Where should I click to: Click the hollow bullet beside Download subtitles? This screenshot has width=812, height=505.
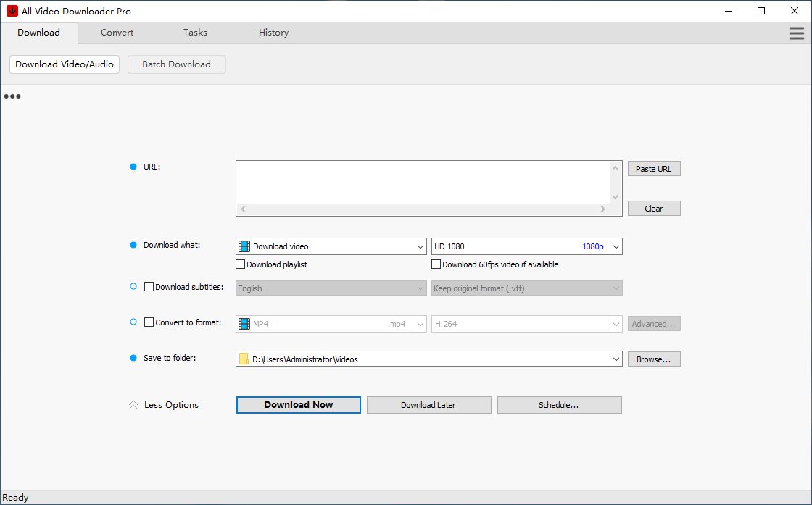(133, 286)
